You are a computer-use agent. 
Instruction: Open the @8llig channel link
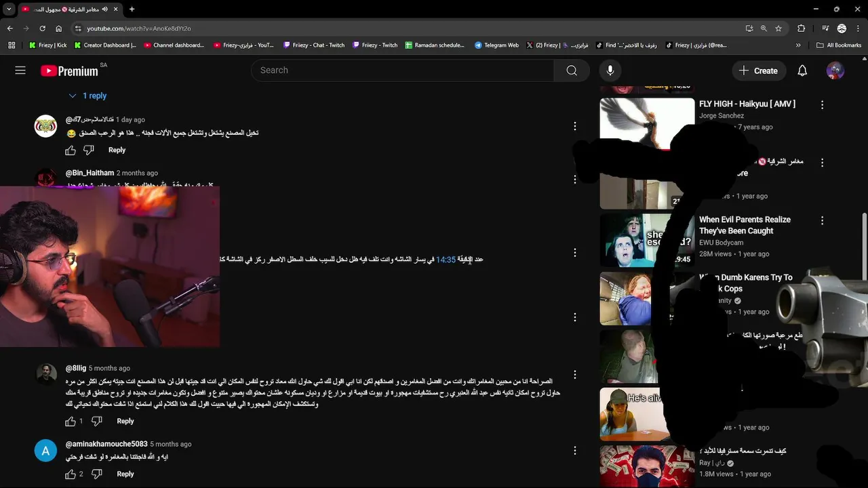(76, 368)
